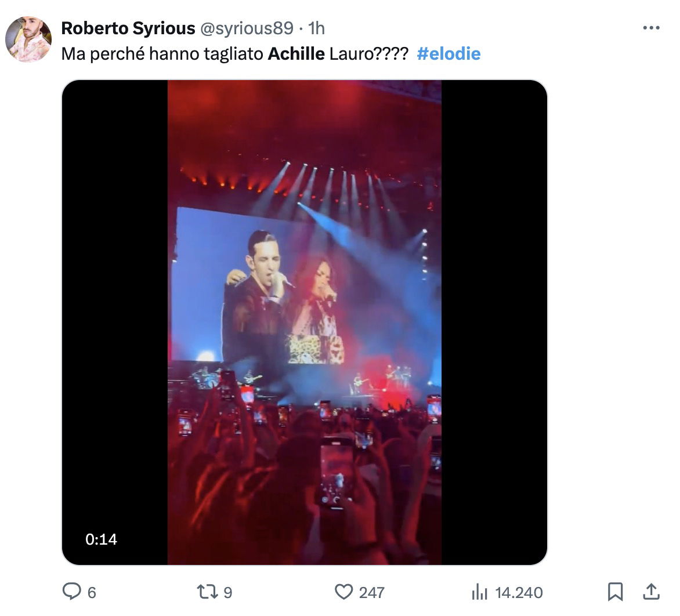The width and height of the screenshot is (680, 616).
Task: Click the 0:14 video duration badge
Action: coord(101,539)
